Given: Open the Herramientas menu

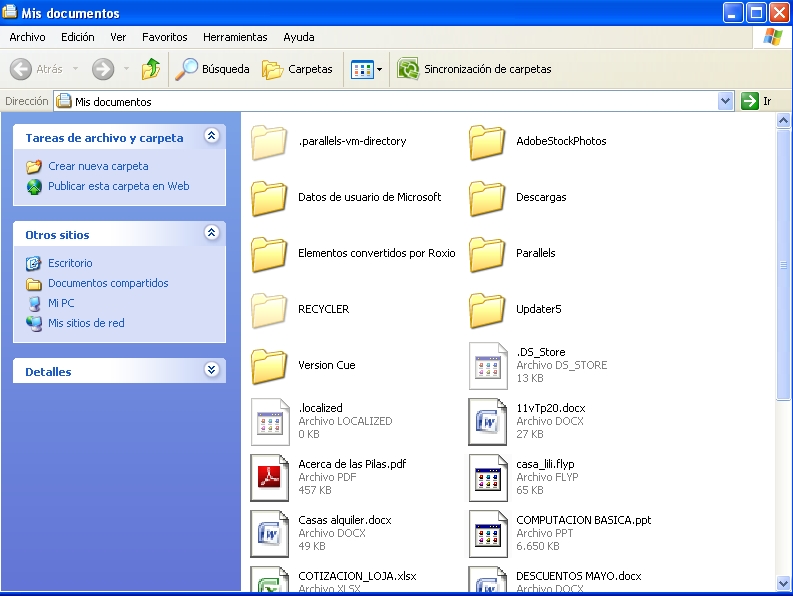Looking at the screenshot, I should pos(235,37).
